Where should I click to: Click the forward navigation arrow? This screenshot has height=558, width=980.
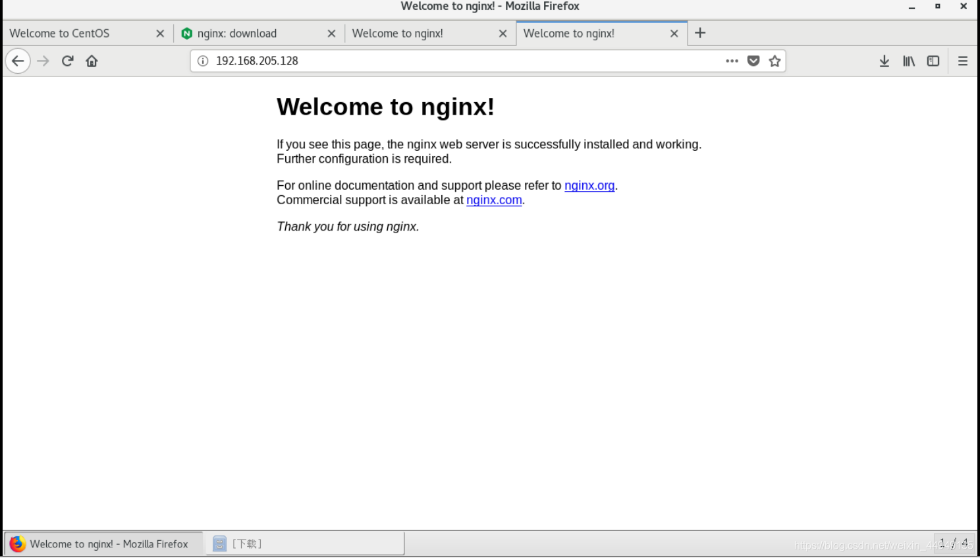43,61
